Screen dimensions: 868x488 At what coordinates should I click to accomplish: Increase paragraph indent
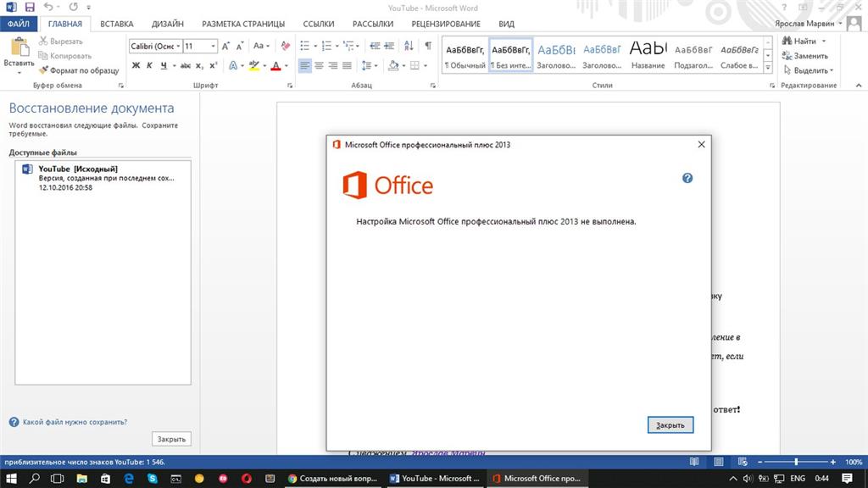point(389,46)
